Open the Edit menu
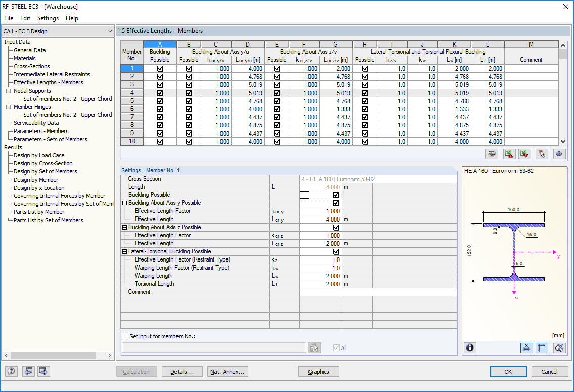 pyautogui.click(x=25, y=18)
